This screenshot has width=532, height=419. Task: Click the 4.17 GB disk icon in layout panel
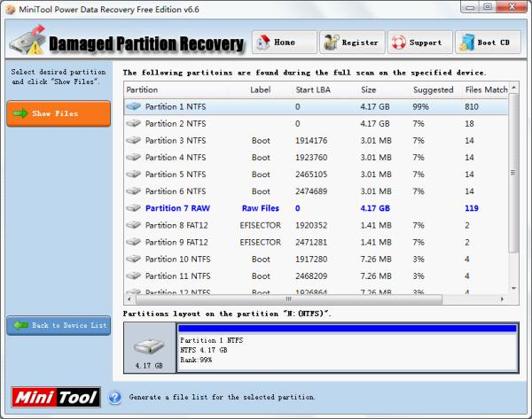(149, 346)
